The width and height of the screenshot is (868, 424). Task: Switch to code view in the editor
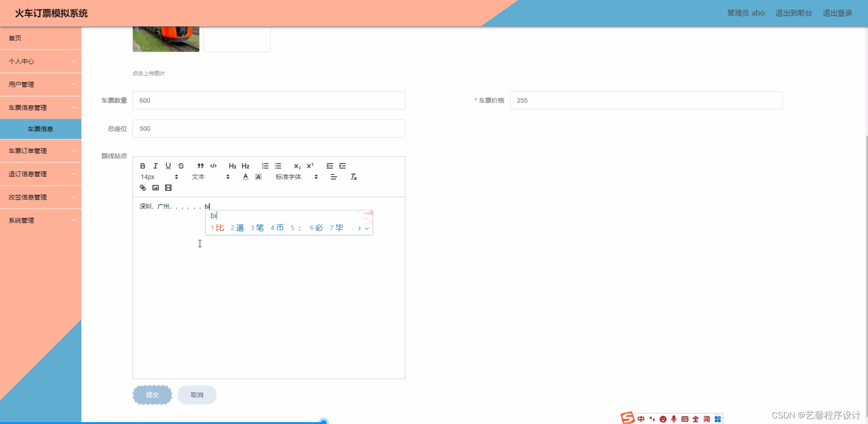point(214,166)
